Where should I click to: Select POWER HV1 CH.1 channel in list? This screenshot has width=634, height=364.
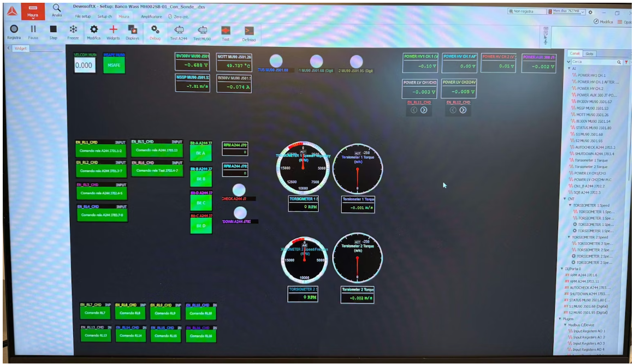(591, 75)
